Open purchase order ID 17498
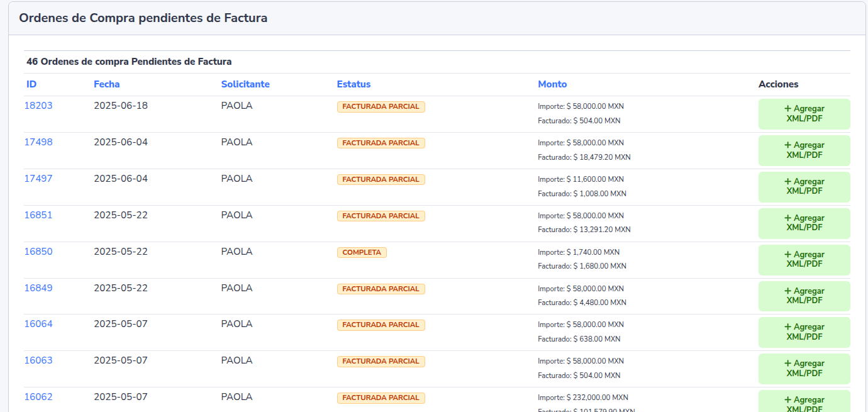Screen dimensions: 868x412 pyautogui.click(x=38, y=142)
